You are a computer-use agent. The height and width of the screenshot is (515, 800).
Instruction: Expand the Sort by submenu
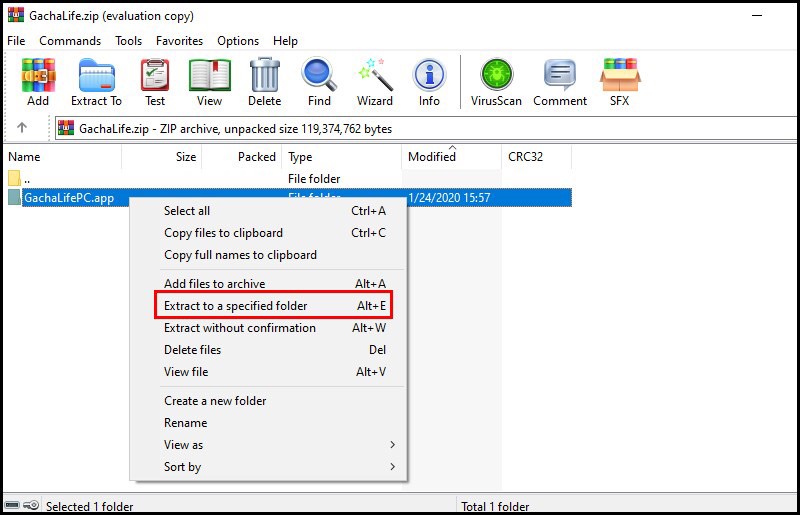tap(268, 467)
